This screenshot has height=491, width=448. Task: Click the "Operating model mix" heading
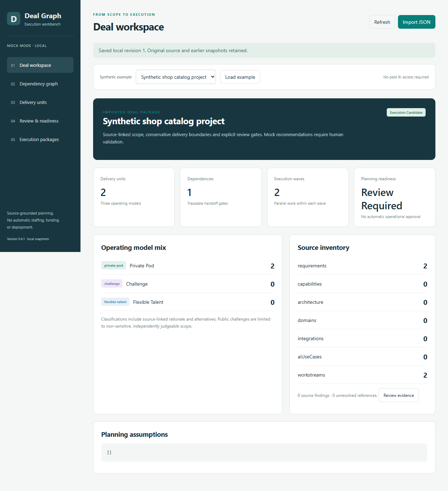tap(134, 247)
